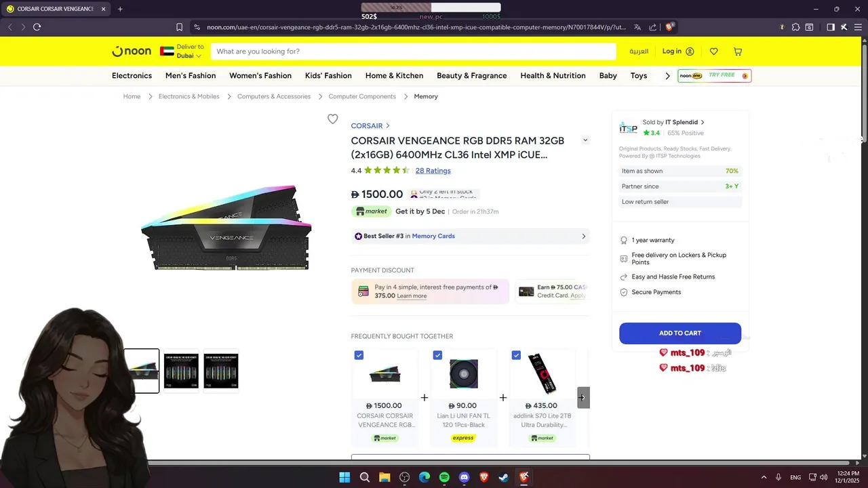Viewport: 868px width, 488px height.
Task: Open Health & Nutrition category menu
Action: pyautogui.click(x=553, y=76)
